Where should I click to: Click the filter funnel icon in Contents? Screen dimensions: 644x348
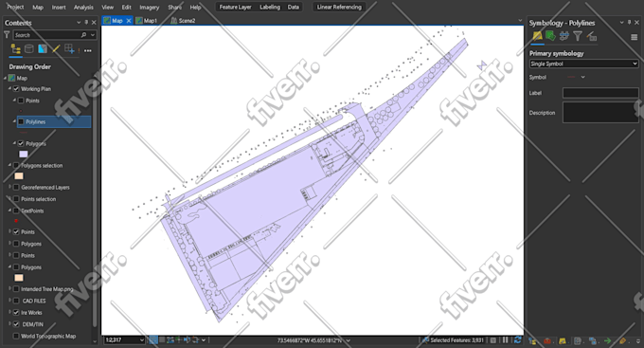(x=7, y=35)
